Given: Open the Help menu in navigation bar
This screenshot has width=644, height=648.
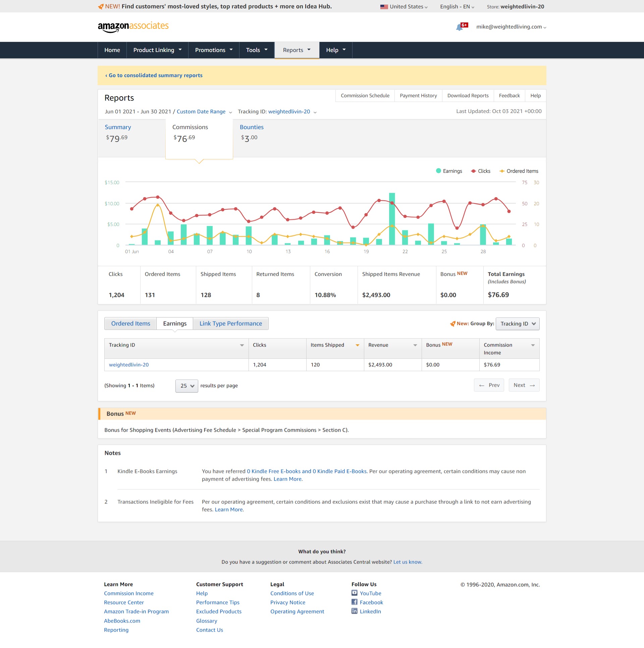Looking at the screenshot, I should (x=336, y=50).
